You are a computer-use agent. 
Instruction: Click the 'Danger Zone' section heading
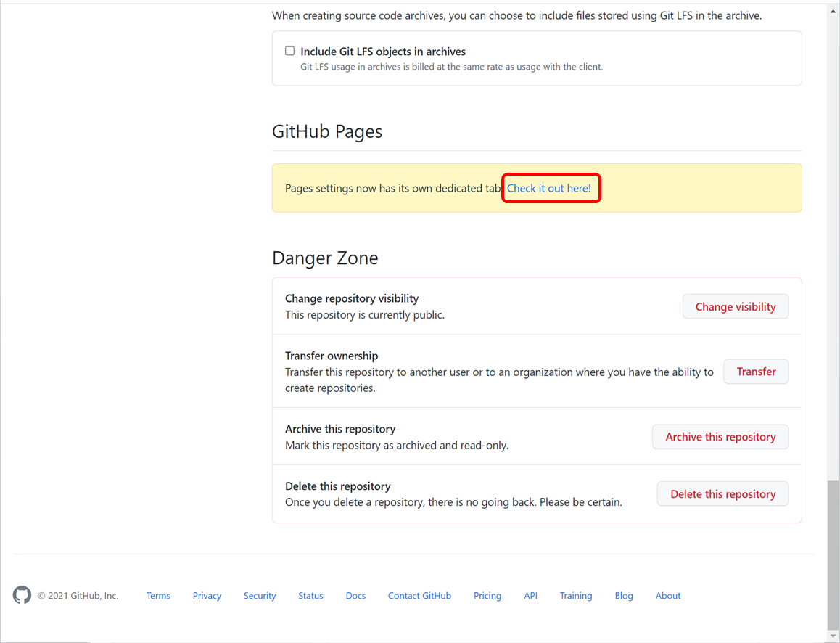(x=325, y=258)
